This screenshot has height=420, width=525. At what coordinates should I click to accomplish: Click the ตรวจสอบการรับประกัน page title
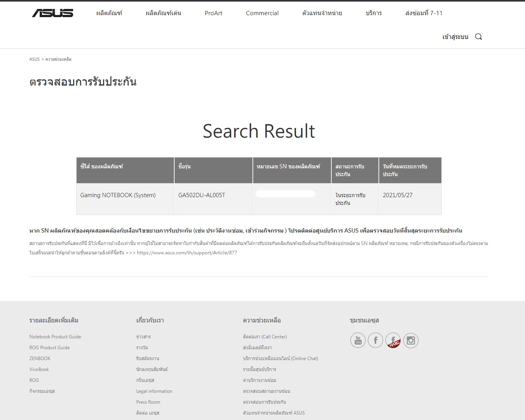pos(83,82)
